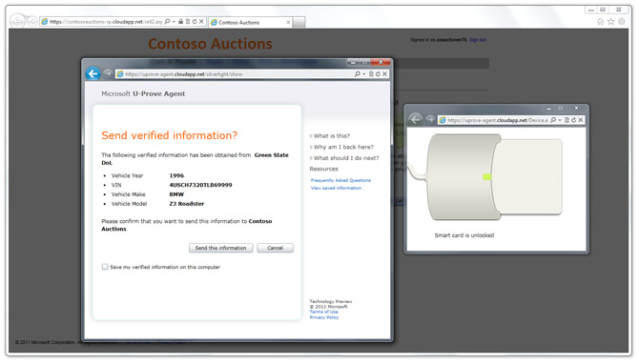
Task: Open address bar dropdown in U-Prove Agent window
Action: [x=364, y=74]
